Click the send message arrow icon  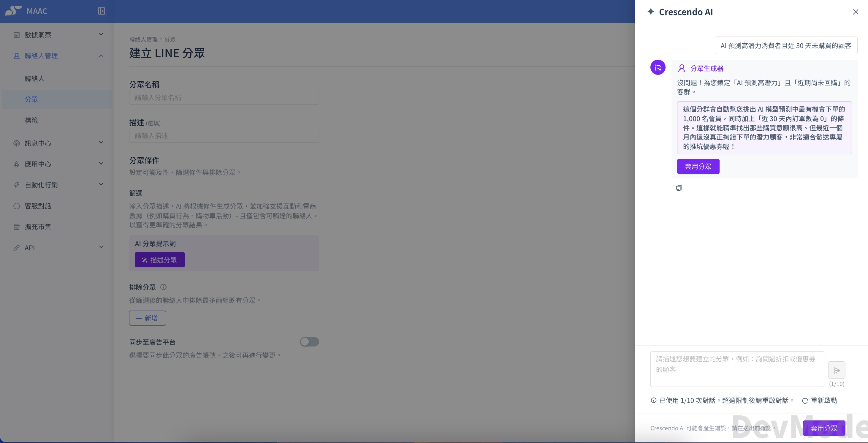click(x=837, y=370)
